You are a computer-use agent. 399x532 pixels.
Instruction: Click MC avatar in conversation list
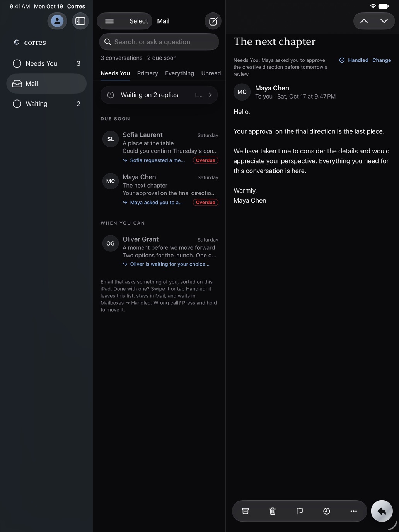click(111, 181)
